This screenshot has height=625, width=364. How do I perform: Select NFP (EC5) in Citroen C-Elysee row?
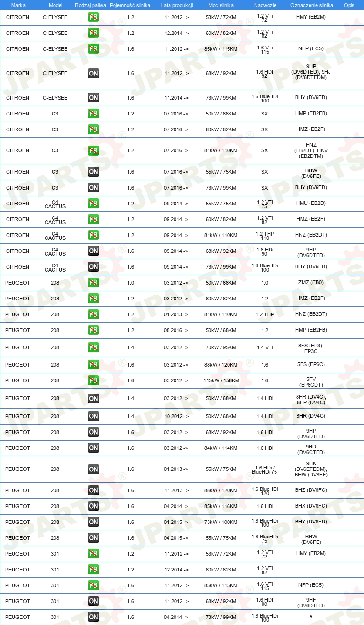[311, 48]
